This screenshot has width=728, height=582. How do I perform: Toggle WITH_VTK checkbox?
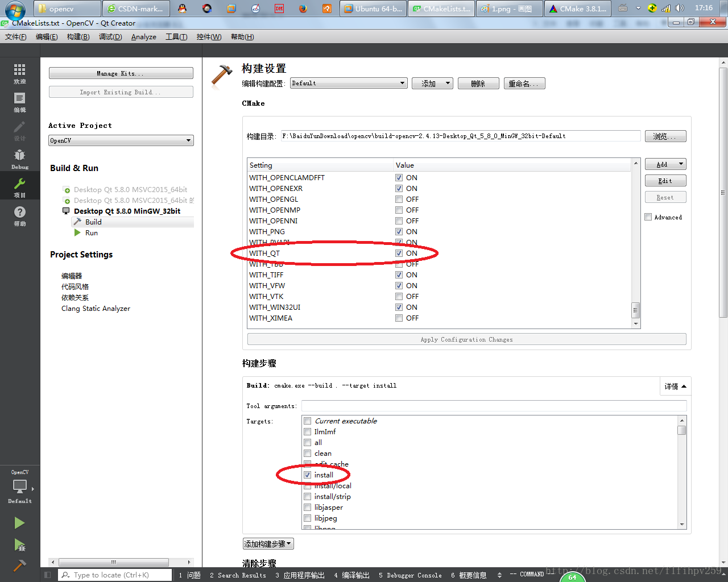point(399,297)
